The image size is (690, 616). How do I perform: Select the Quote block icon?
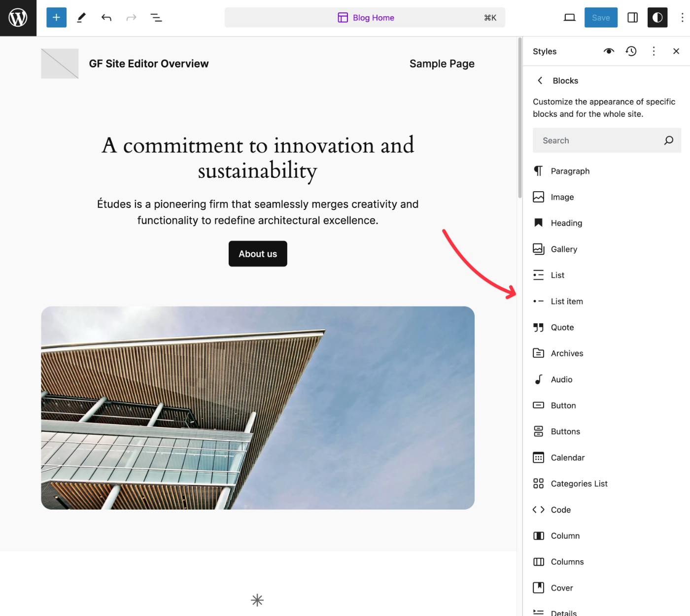[539, 327]
